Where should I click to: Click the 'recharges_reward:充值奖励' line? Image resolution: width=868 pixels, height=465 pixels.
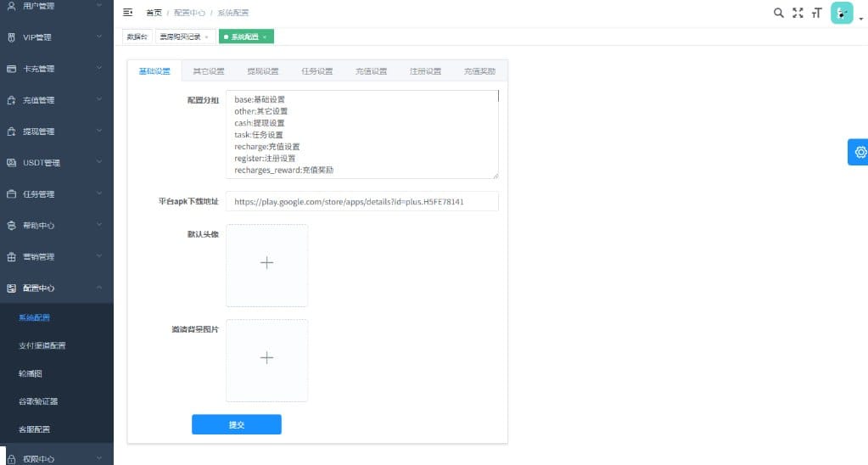tap(284, 170)
